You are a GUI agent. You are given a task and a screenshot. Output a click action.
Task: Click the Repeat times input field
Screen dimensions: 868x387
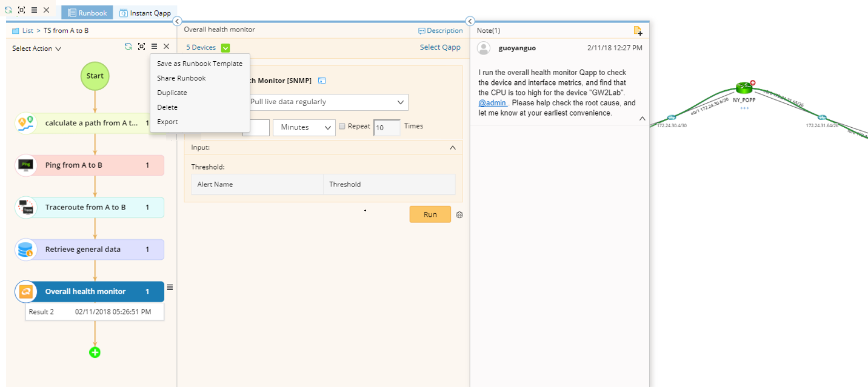coord(386,128)
